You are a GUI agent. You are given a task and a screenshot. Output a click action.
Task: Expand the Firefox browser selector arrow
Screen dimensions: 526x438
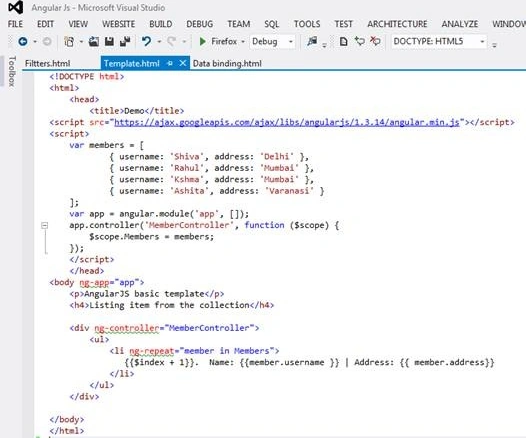coord(243,42)
